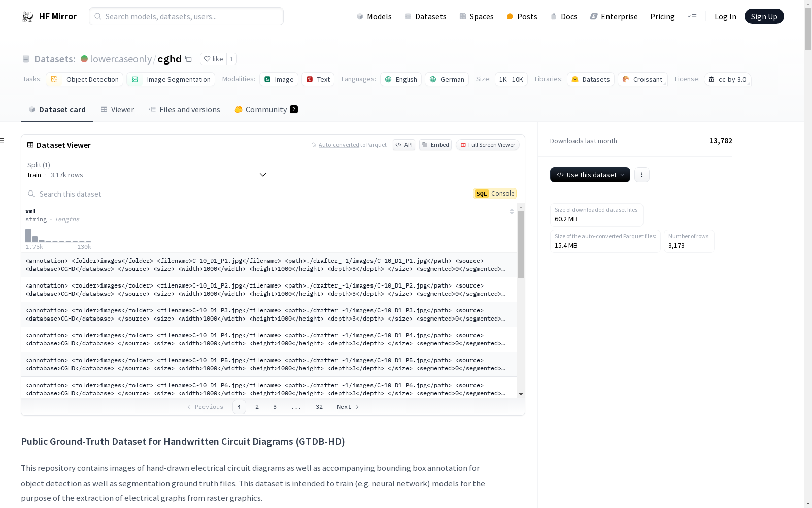Select the row for C-10_D1_P2.jpg
Image resolution: width=812 pixels, height=508 pixels.
pyautogui.click(x=269, y=290)
